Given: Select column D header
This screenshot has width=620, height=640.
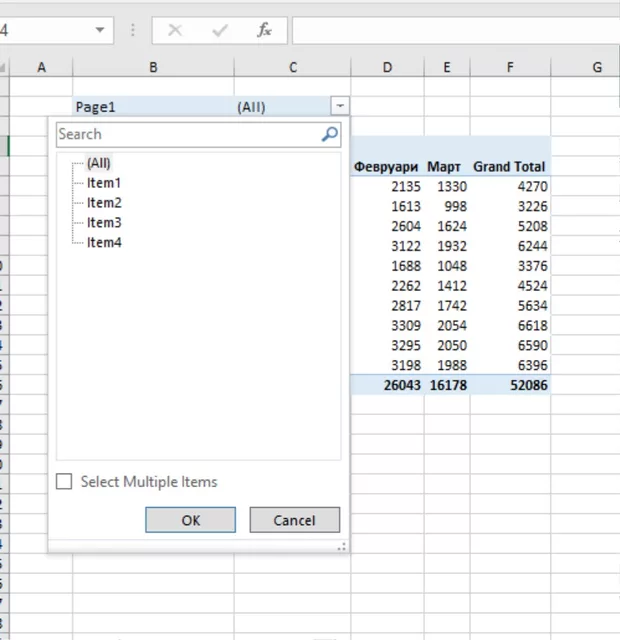Looking at the screenshot, I should tap(387, 67).
